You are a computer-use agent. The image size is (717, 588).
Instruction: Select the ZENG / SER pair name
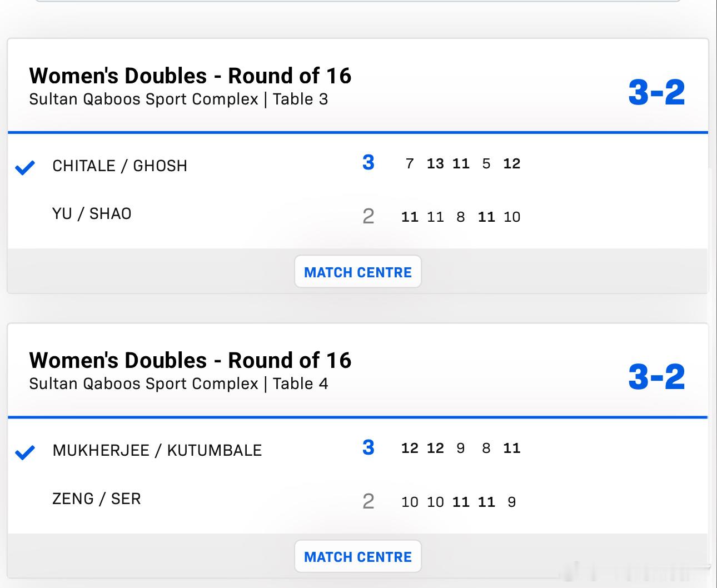coord(96,499)
